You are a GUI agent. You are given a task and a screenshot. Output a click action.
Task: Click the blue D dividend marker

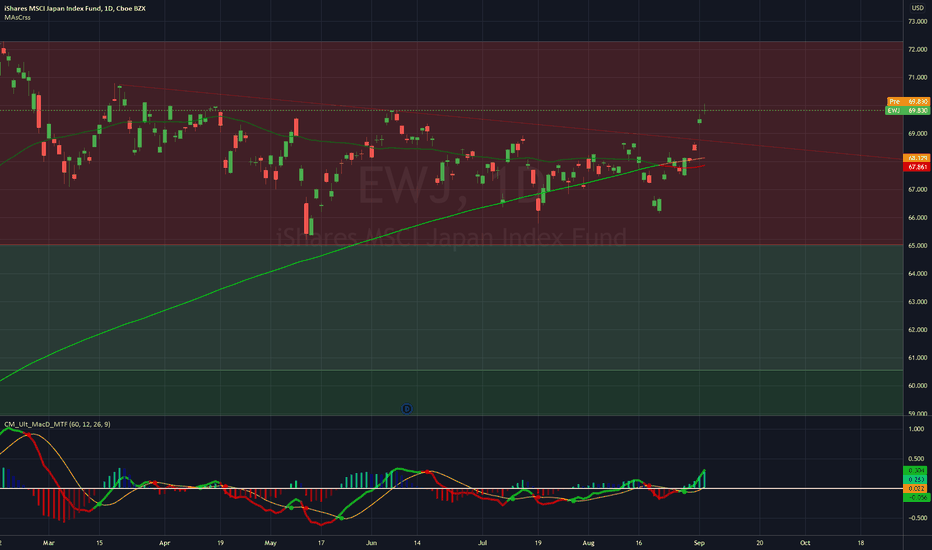pos(407,408)
